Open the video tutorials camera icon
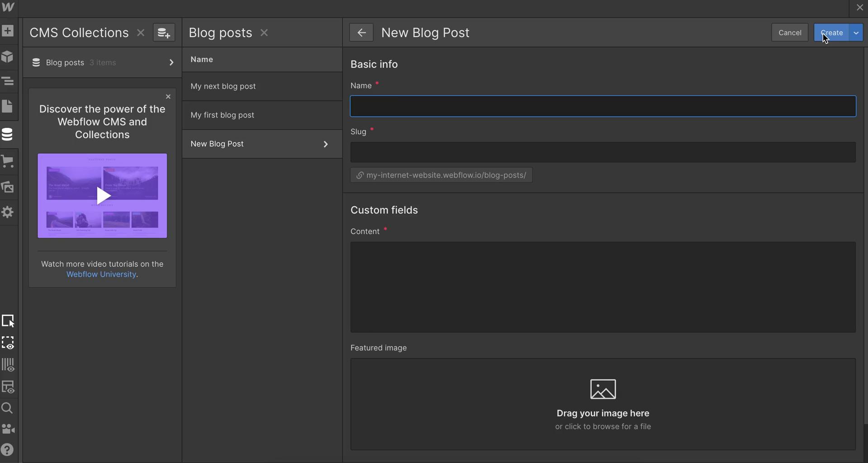Viewport: 868px width, 463px height. (8, 429)
